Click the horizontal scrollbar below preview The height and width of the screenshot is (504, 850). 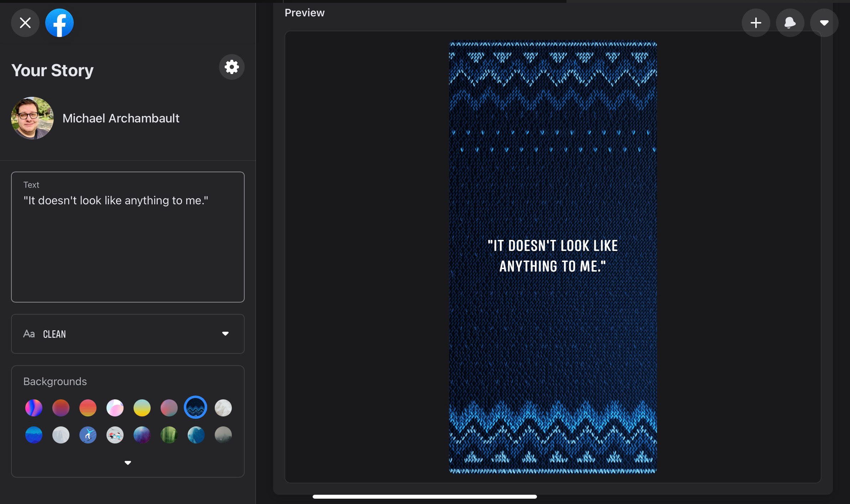tap(424, 497)
